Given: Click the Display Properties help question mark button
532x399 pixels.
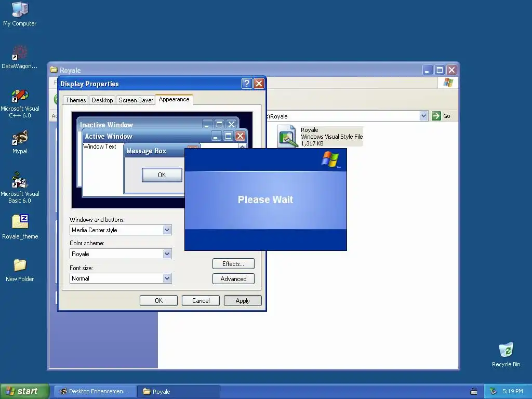Looking at the screenshot, I should coord(247,84).
